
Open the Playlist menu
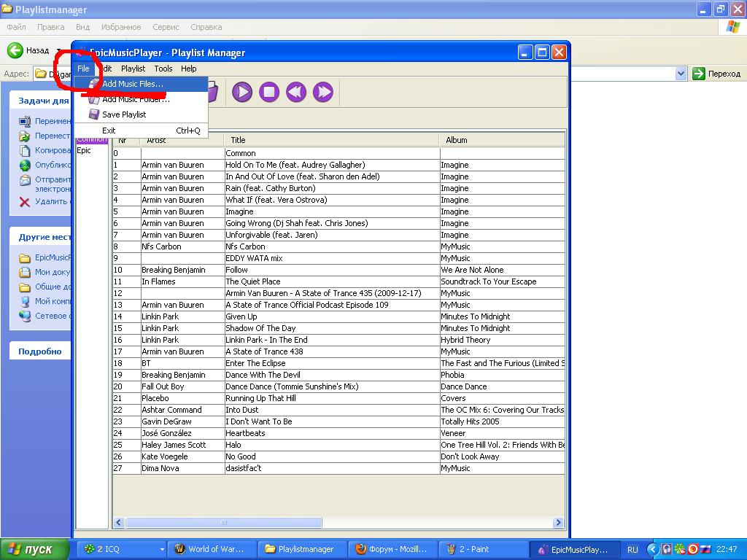point(133,69)
